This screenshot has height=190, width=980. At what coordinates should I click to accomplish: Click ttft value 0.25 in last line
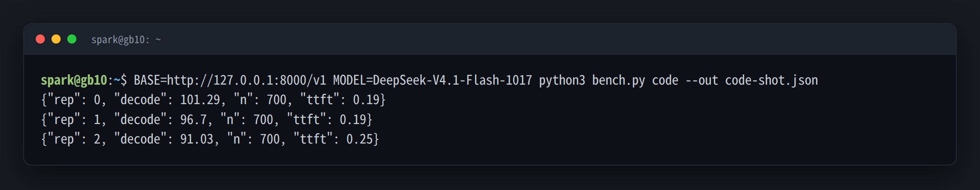tap(360, 139)
